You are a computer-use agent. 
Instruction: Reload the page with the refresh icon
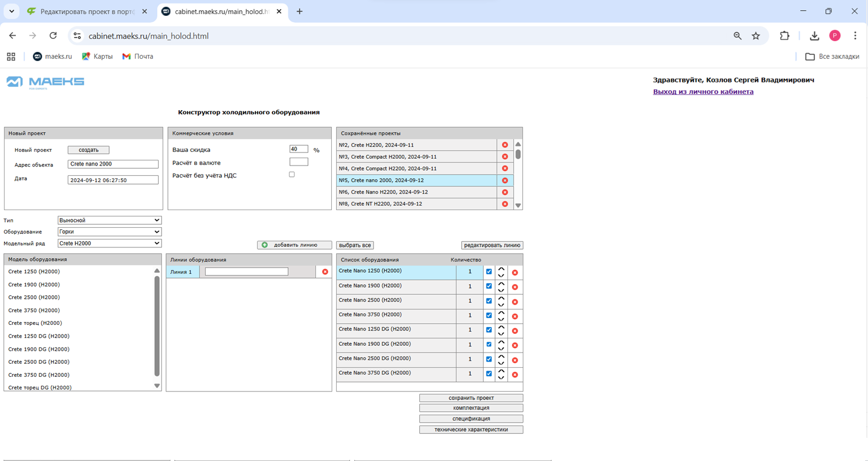pos(53,36)
